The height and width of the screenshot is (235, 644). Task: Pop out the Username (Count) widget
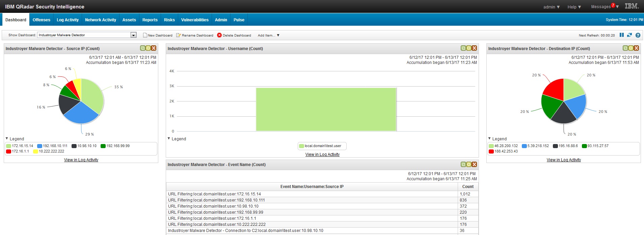pyautogui.click(x=463, y=48)
